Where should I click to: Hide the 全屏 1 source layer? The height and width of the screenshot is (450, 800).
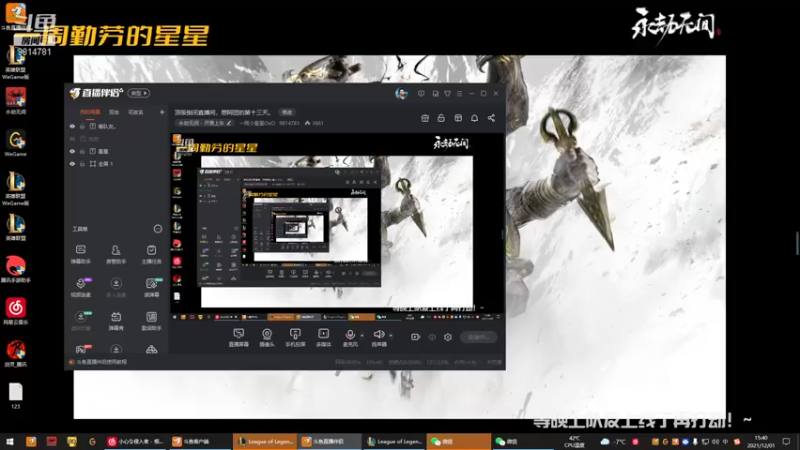[72, 164]
